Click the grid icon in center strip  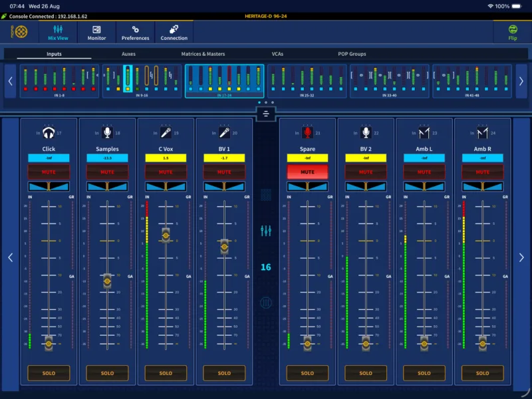266,195
